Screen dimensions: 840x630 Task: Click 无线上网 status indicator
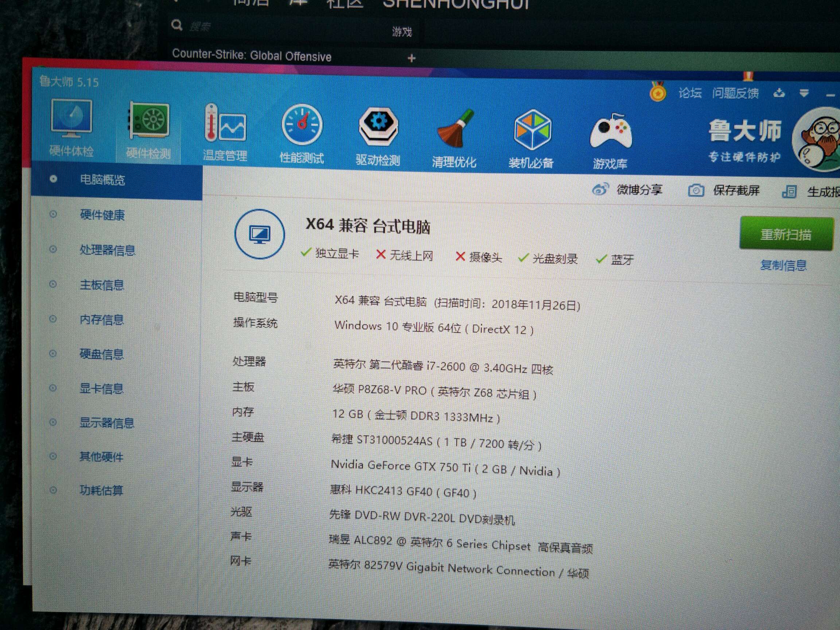pyautogui.click(x=404, y=255)
